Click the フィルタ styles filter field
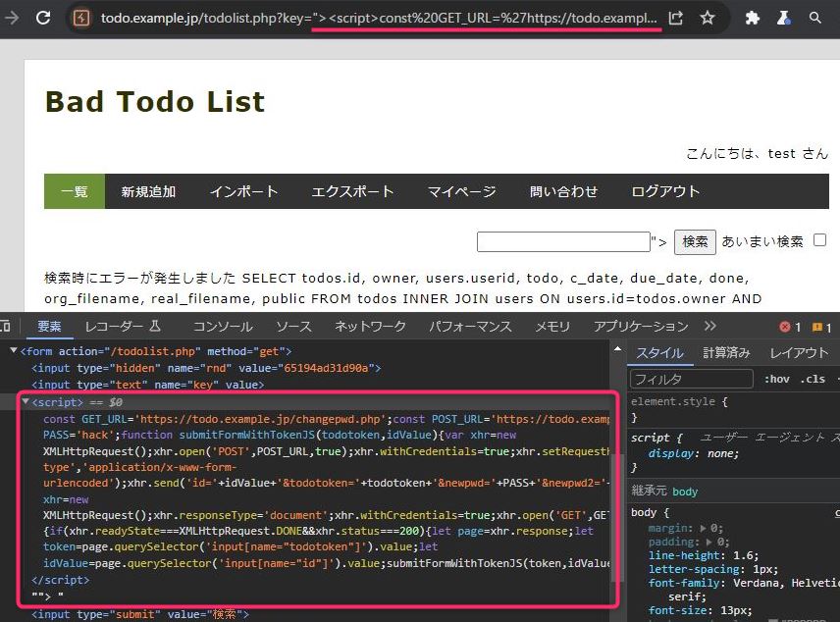840x622 pixels. click(x=692, y=379)
